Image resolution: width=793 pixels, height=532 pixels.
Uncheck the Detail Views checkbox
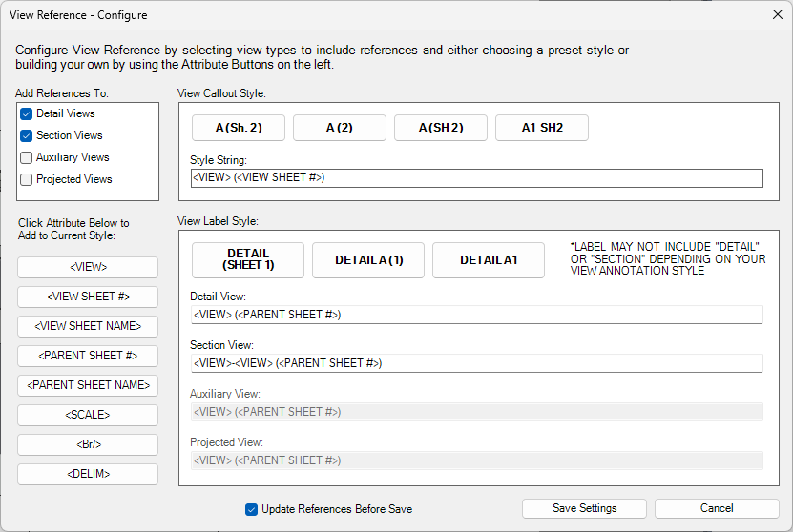(x=27, y=113)
